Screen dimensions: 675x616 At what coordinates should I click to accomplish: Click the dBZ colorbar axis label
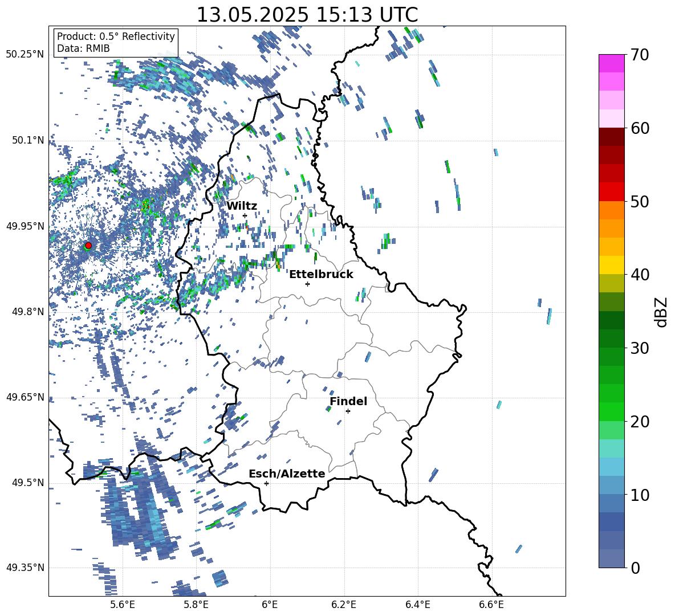[662, 312]
